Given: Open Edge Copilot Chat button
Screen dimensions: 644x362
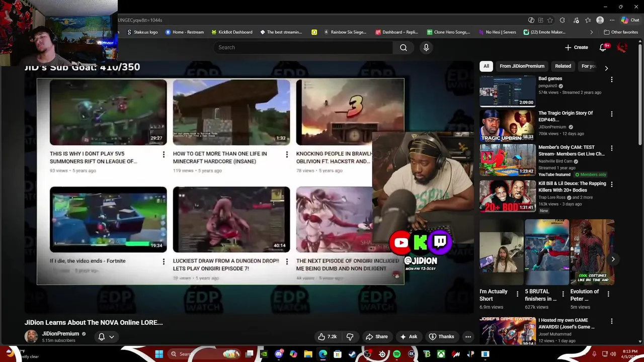Looking at the screenshot, I should coord(630,20).
